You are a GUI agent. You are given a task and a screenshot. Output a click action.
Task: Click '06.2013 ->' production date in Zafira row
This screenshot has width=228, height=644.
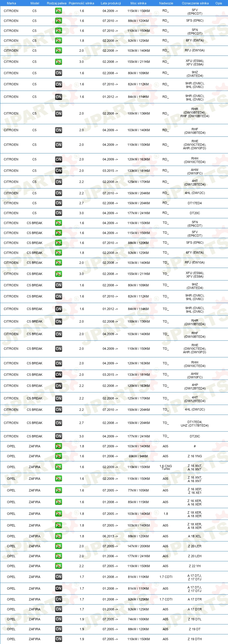[110, 536]
